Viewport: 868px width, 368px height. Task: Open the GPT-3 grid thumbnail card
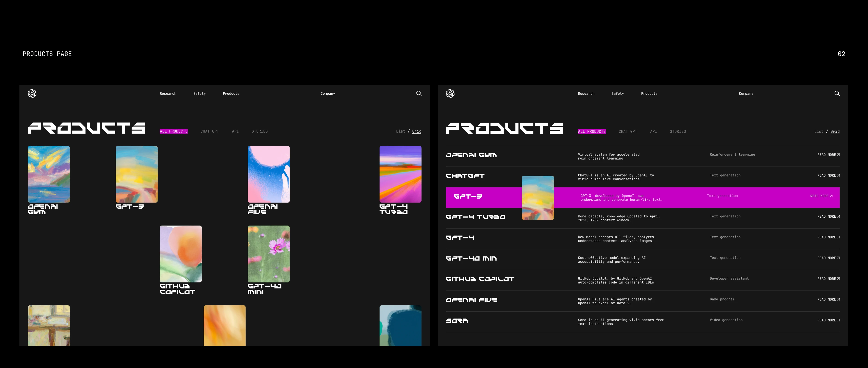(137, 174)
